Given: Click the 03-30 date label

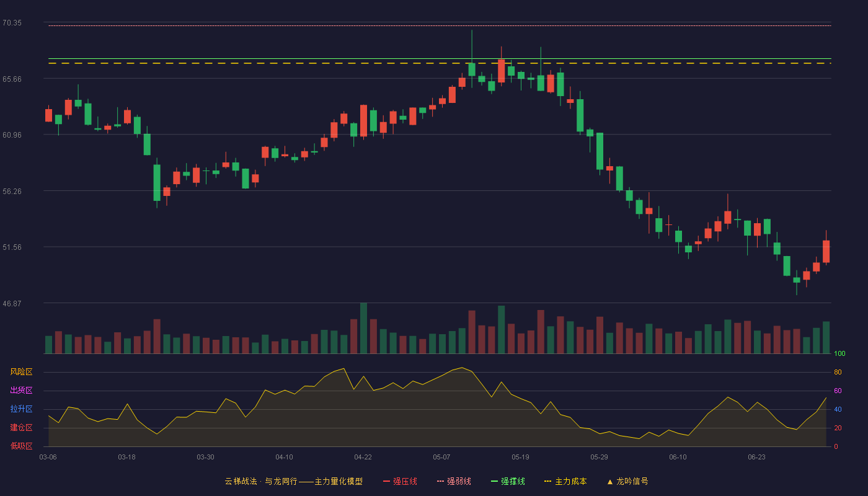Looking at the screenshot, I should coord(205,457).
